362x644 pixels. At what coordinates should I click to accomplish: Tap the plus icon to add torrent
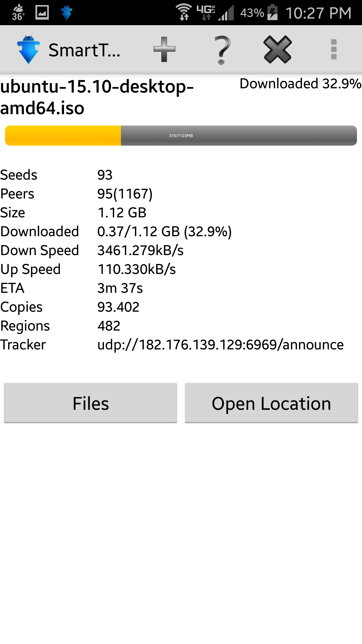pos(164,50)
